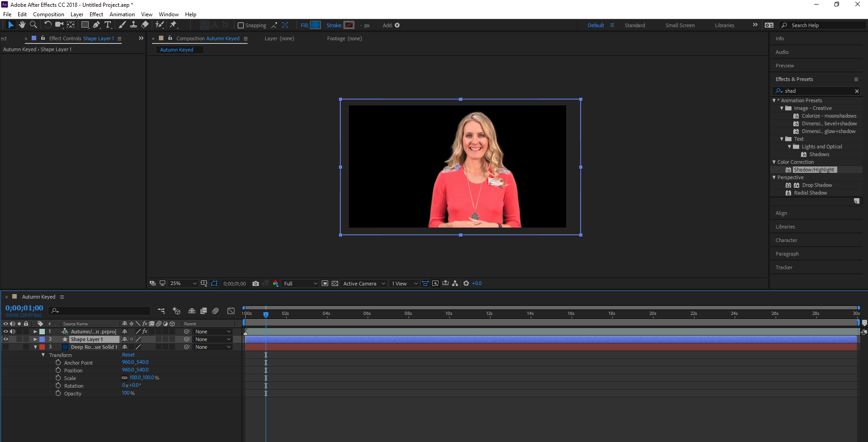Viewport: 868px width, 442px height.
Task: Click the Puppet Pin tool
Action: (x=173, y=25)
